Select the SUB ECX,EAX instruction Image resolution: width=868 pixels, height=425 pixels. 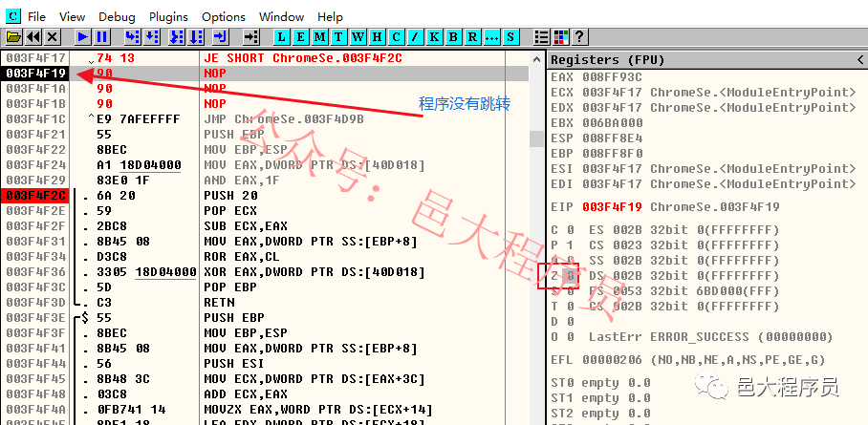point(246,225)
